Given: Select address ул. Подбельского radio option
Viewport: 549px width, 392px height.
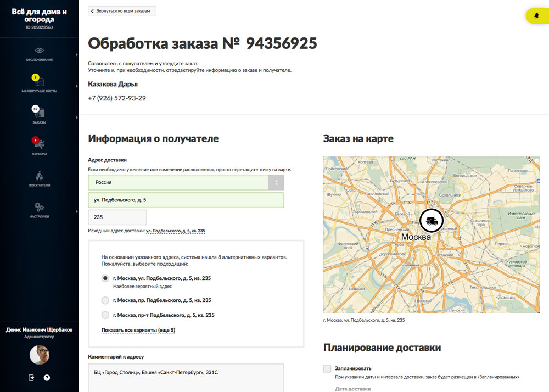Looking at the screenshot, I should point(105,278).
